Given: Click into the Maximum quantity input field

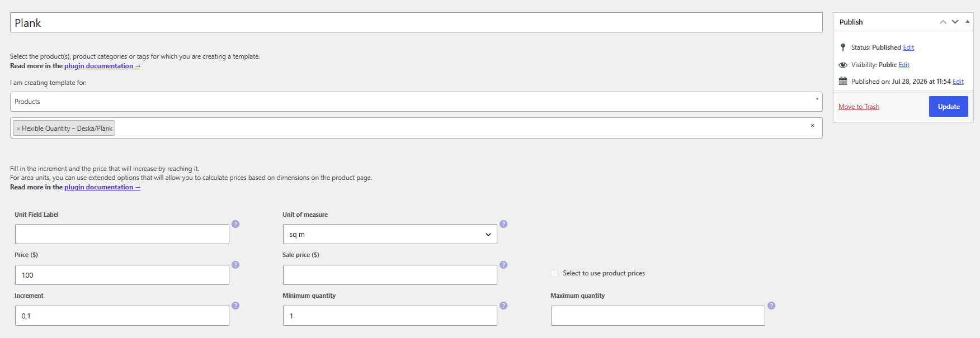Looking at the screenshot, I should coord(658,316).
